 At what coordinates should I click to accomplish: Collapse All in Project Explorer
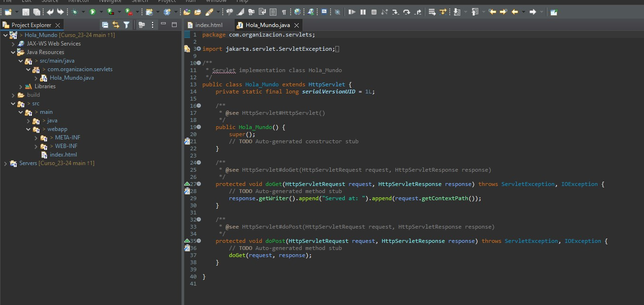(105, 25)
